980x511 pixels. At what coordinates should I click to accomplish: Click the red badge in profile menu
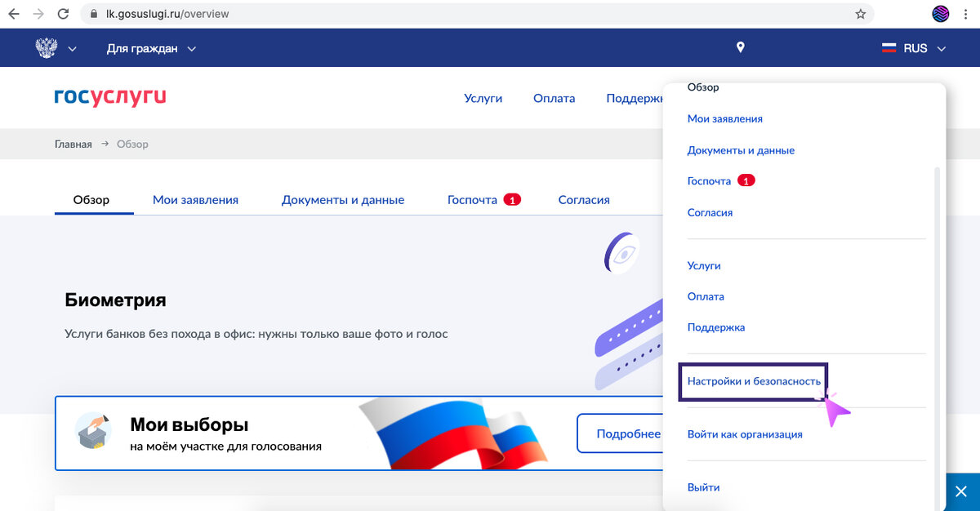(746, 180)
